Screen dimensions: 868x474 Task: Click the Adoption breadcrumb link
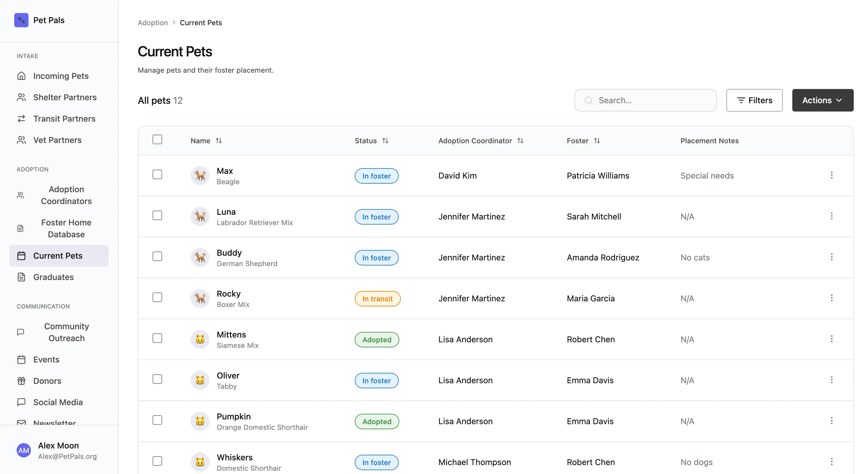click(153, 23)
